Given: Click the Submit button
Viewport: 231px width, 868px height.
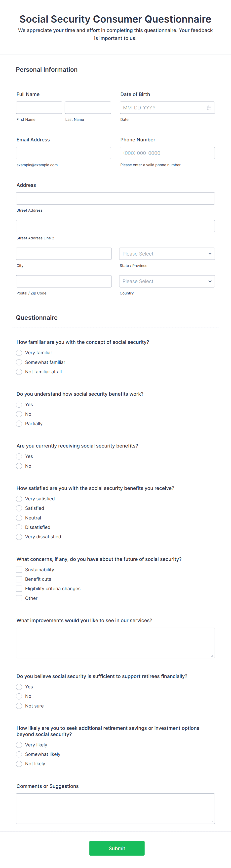Looking at the screenshot, I should click(x=117, y=848).
